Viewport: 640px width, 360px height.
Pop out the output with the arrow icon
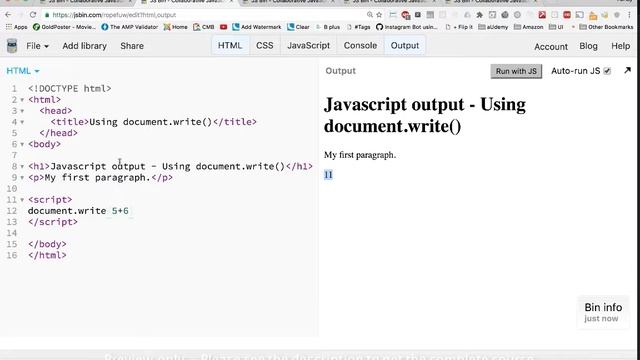tap(627, 70)
